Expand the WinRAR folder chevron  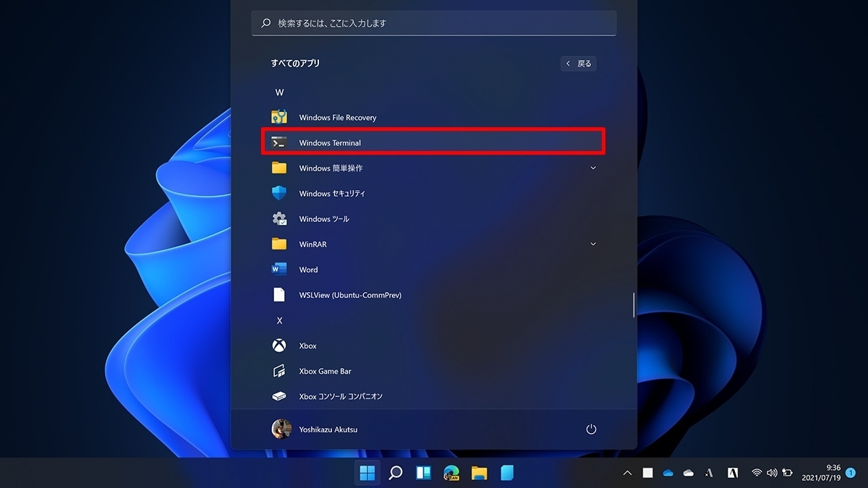click(x=593, y=244)
